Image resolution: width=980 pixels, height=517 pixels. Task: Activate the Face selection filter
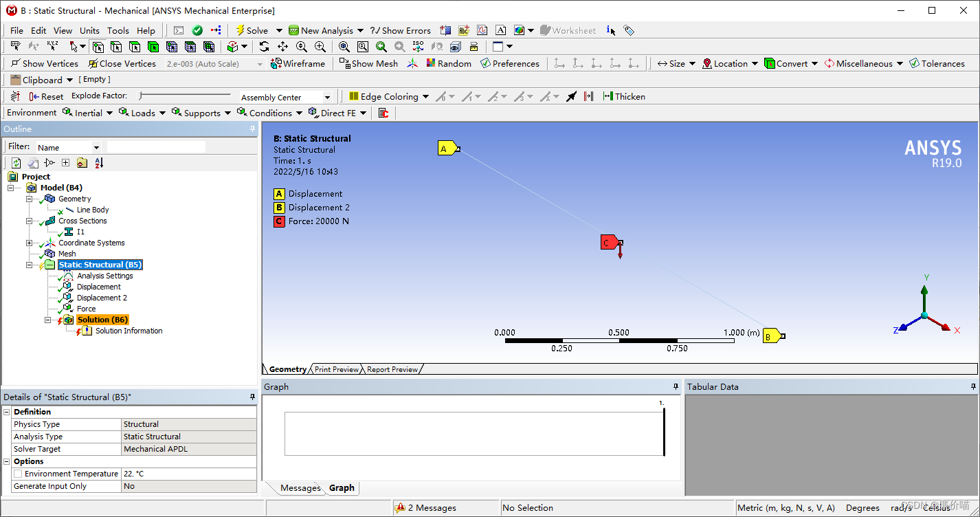coord(135,47)
